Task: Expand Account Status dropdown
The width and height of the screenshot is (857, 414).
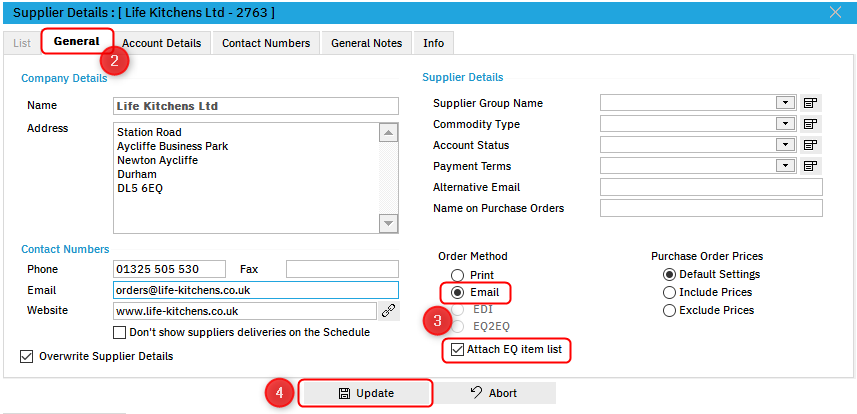Action: pos(785,145)
